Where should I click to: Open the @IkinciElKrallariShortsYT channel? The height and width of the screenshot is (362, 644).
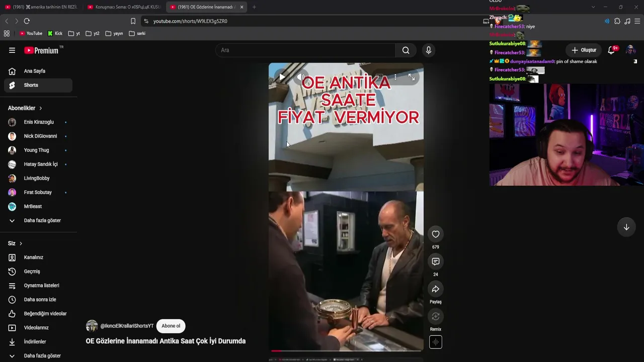point(127,326)
